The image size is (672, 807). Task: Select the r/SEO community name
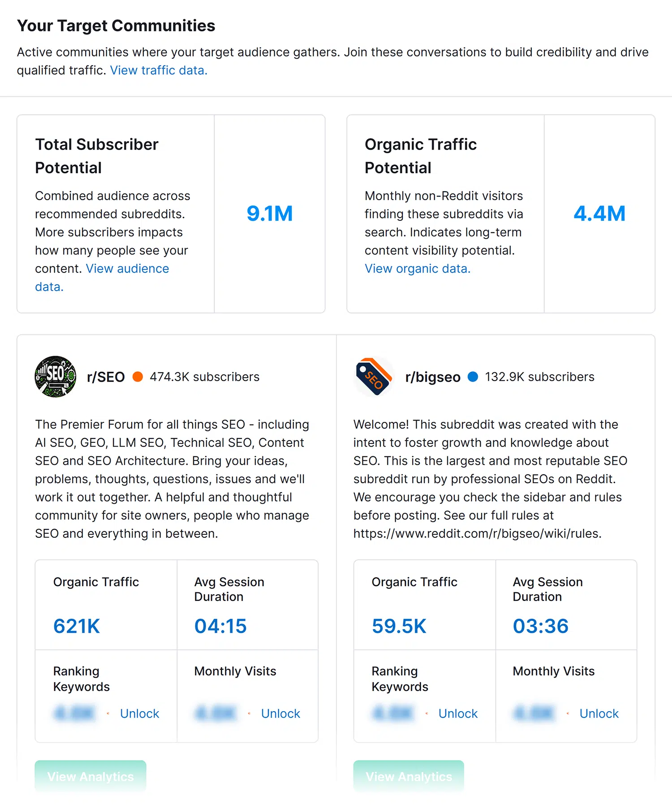point(106,377)
